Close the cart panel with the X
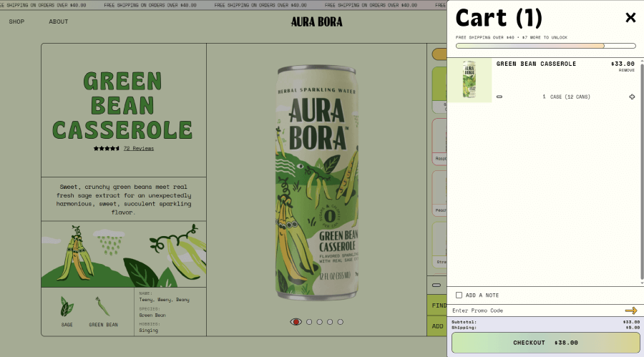644x357 pixels. pos(630,17)
